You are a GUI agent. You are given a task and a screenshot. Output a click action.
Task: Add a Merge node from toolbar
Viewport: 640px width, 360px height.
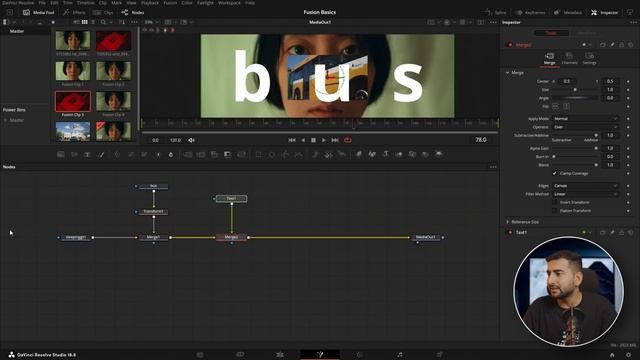tap(188, 154)
